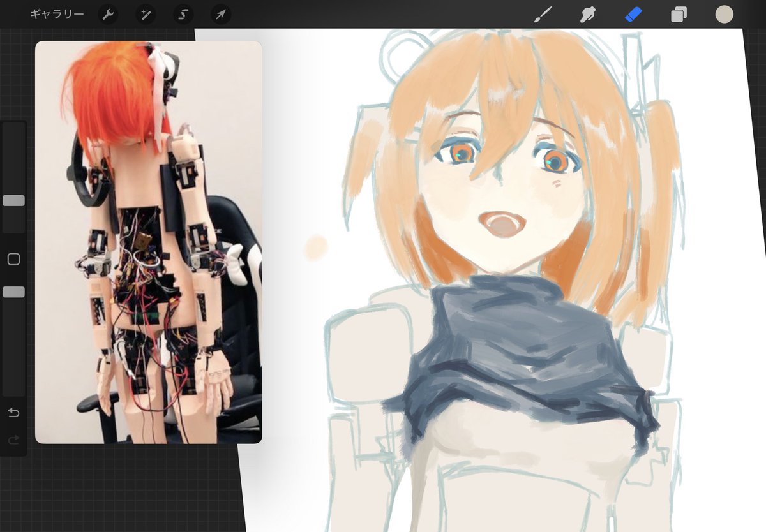Activate the Transform arrow tool
Viewport: 766px width, 532px height.
click(221, 14)
